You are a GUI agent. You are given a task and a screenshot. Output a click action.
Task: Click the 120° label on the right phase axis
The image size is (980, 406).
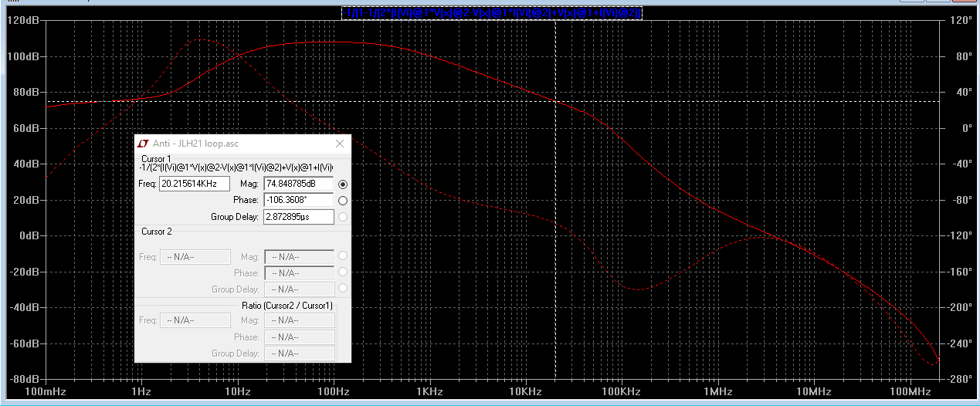click(961, 21)
